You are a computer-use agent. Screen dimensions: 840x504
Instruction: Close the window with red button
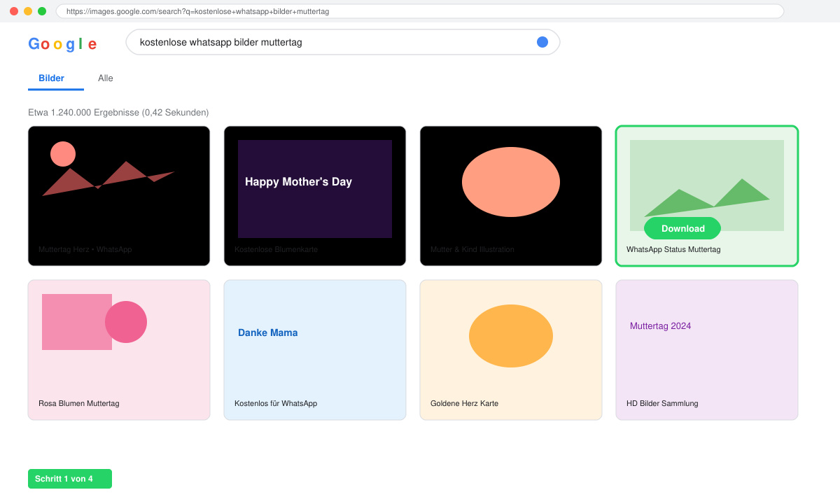(x=14, y=11)
